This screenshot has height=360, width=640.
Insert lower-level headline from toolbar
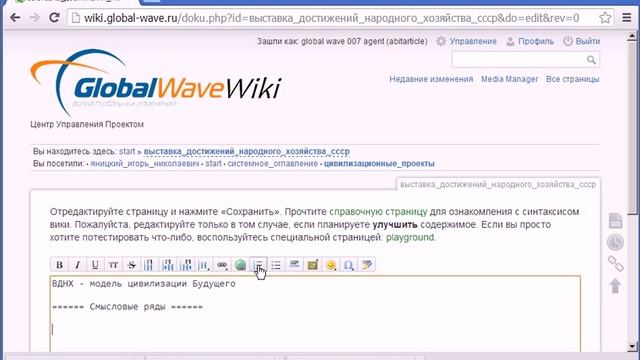[168, 265]
